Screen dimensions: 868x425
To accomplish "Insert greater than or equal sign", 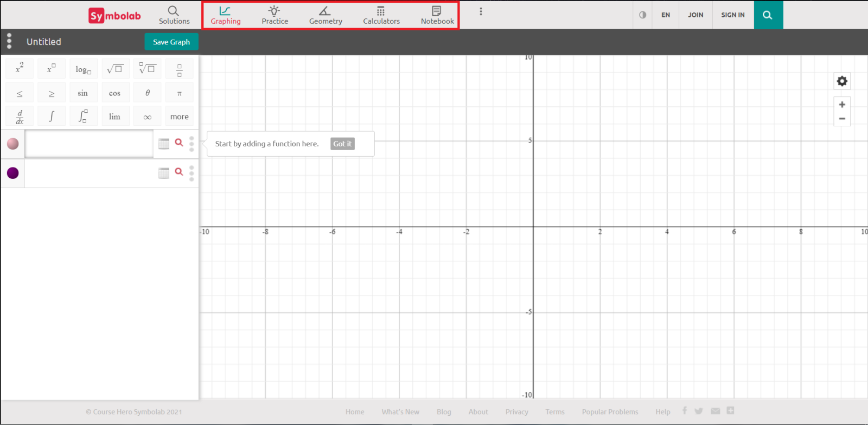I will pyautogui.click(x=52, y=93).
